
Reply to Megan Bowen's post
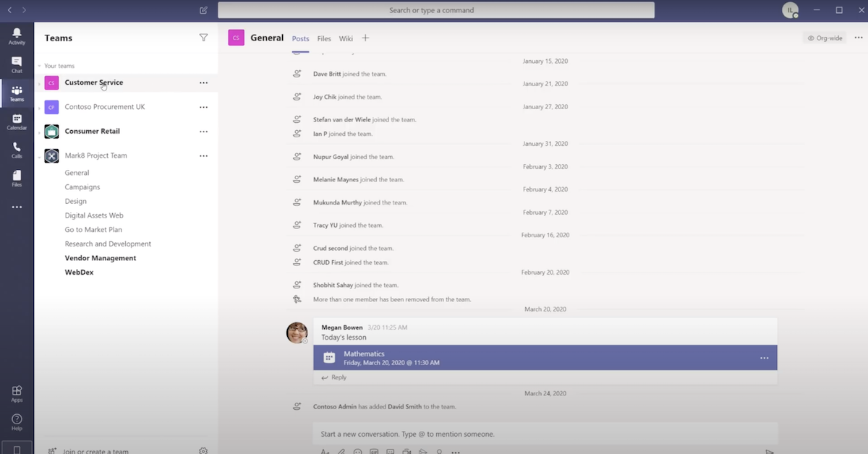334,377
